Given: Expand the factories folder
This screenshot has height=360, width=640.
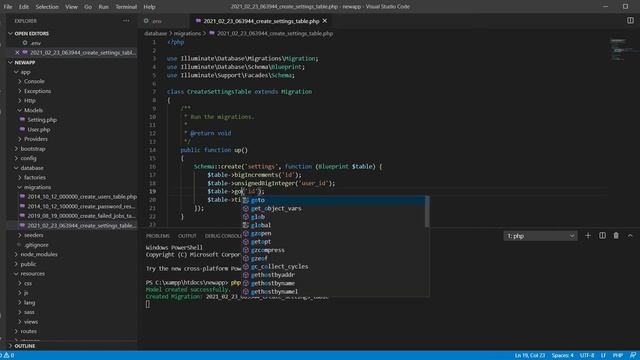Looking at the screenshot, I should click(35, 177).
